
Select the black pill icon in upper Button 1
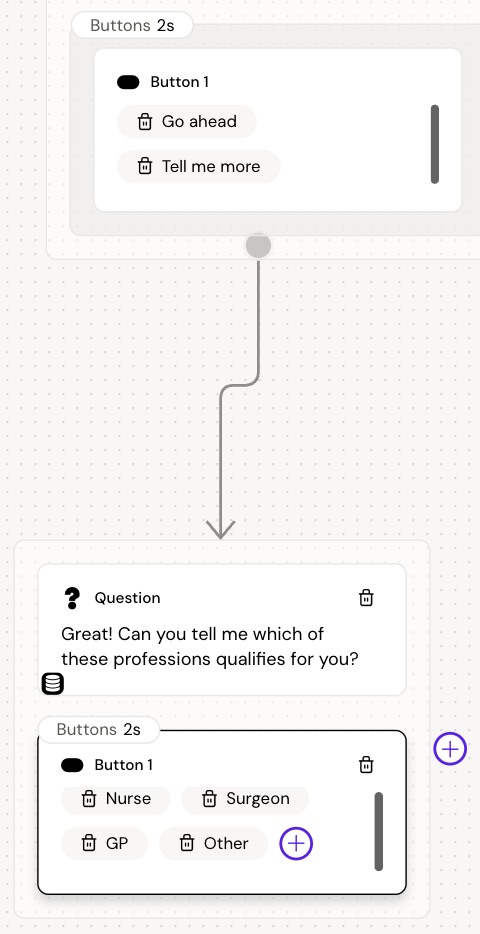(128, 82)
